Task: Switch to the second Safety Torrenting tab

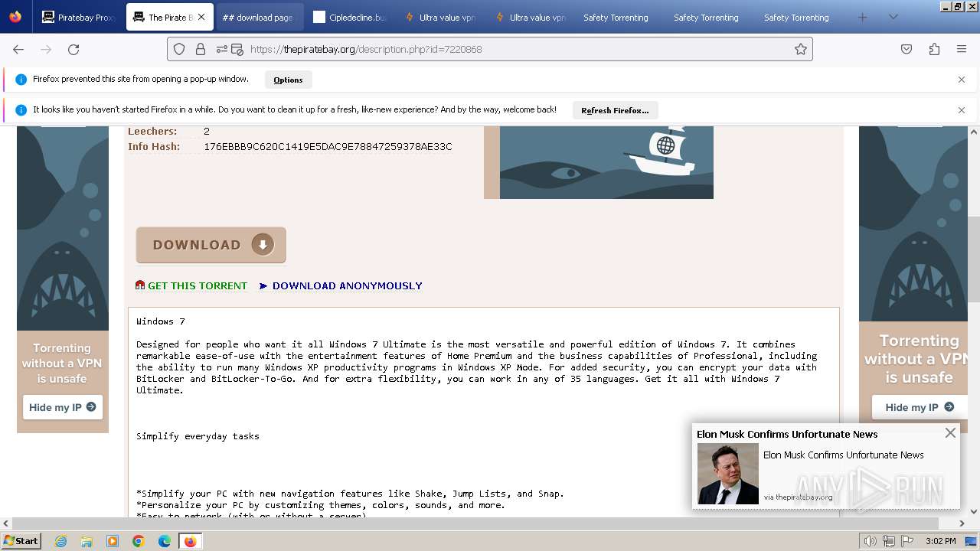Action: [x=711, y=17]
